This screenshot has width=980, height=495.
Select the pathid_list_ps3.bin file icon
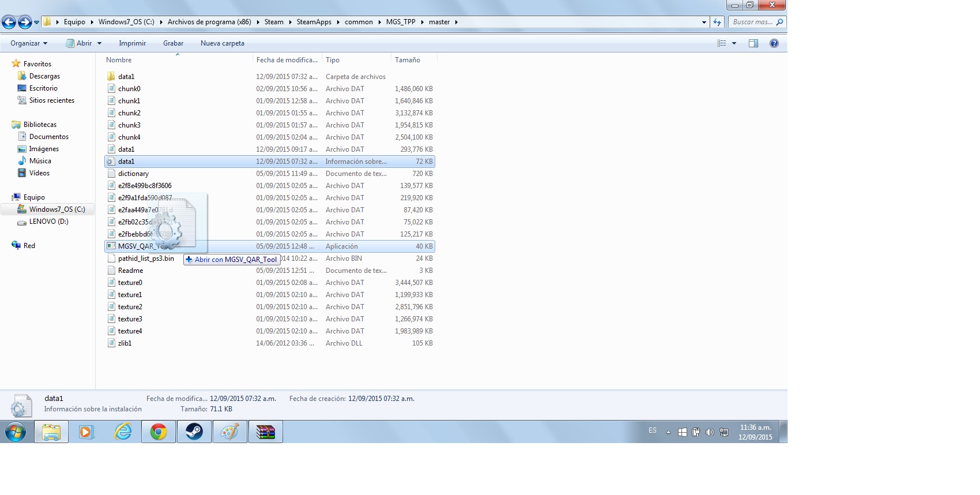tap(111, 258)
